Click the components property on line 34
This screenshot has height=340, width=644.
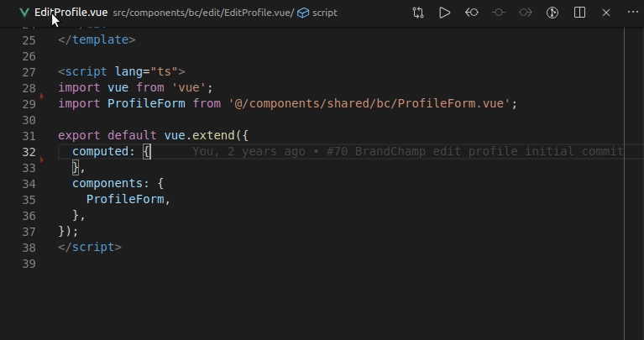107,183
